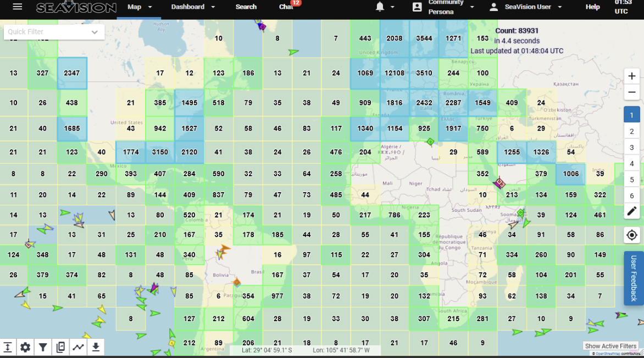The height and width of the screenshot is (358, 644).
Task: Open the layers/documents tool
Action: coord(60,348)
